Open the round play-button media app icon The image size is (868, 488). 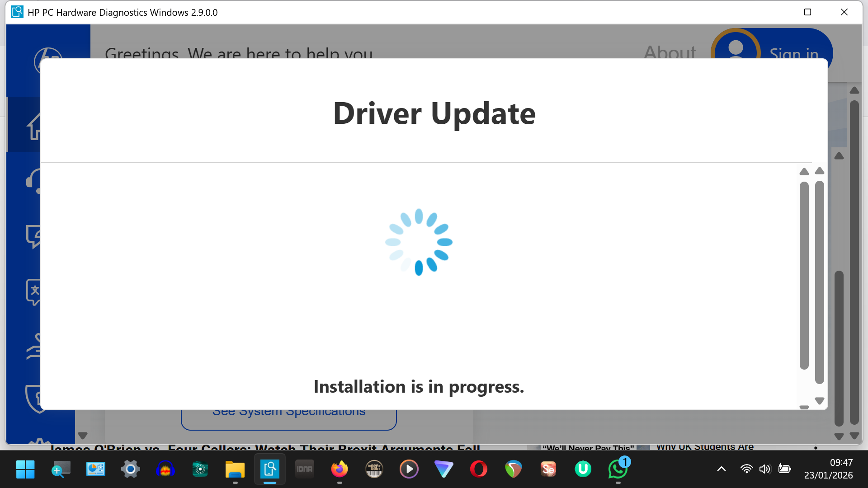409,469
